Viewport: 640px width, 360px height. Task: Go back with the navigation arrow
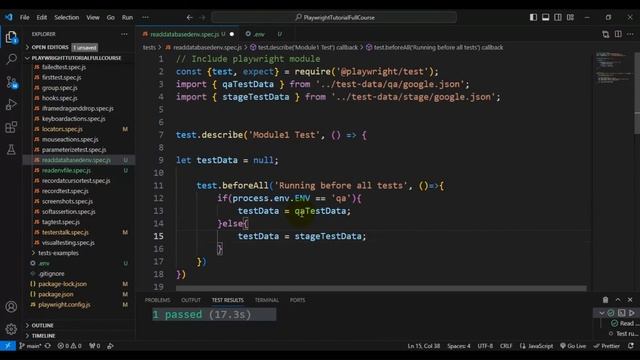pos(189,18)
